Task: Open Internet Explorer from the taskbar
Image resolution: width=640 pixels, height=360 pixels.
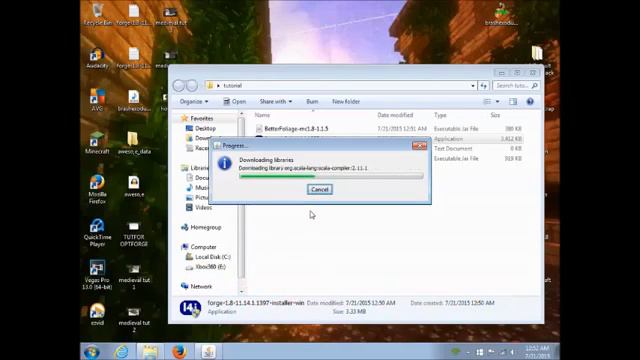Action: pos(121,351)
